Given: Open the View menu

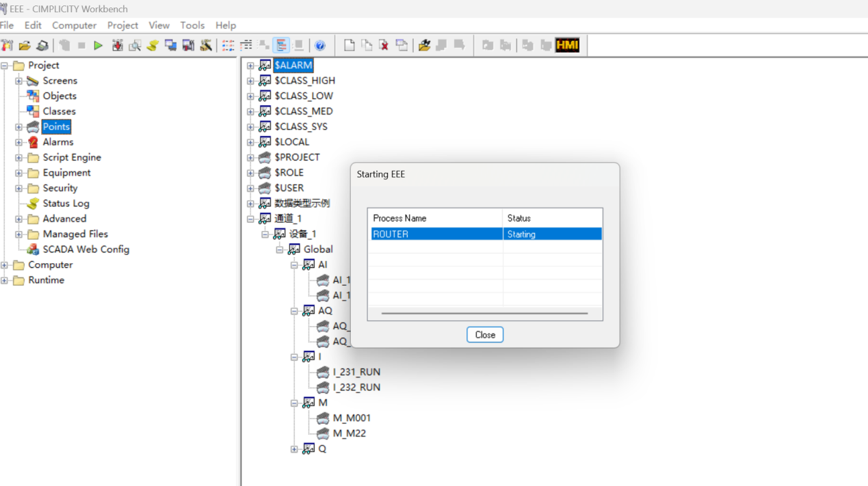Looking at the screenshot, I should (159, 25).
